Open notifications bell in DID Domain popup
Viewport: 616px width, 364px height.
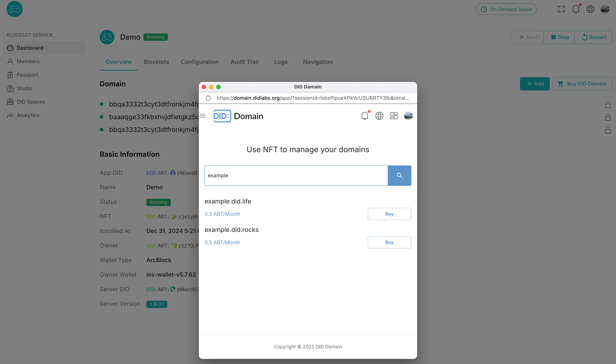[365, 116]
